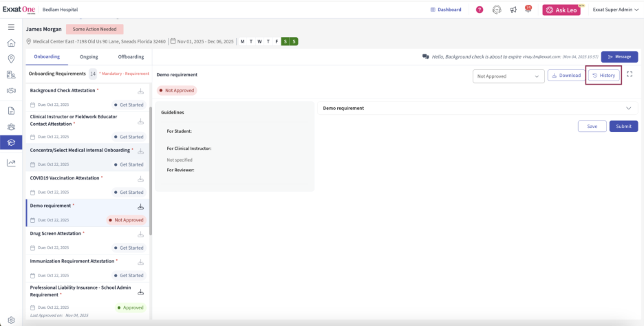Toggle fullscreen view of requirement panel

(630, 74)
